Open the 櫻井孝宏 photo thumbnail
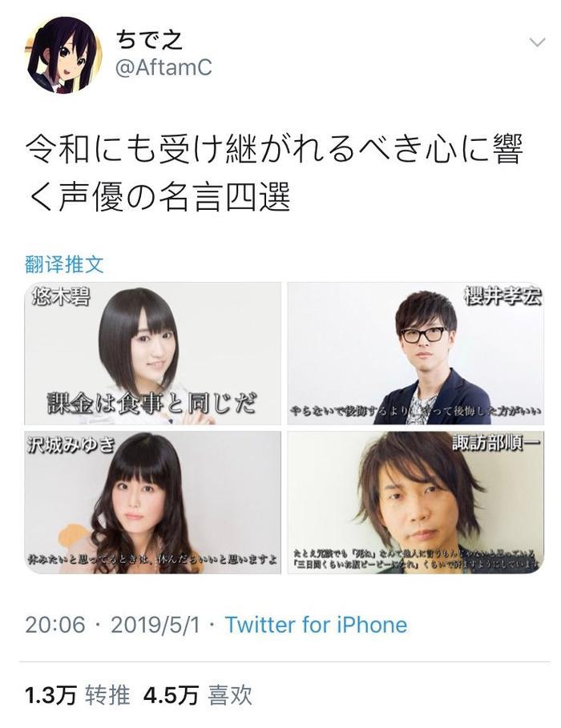Viewport: 561px width, 728px height. click(415, 353)
